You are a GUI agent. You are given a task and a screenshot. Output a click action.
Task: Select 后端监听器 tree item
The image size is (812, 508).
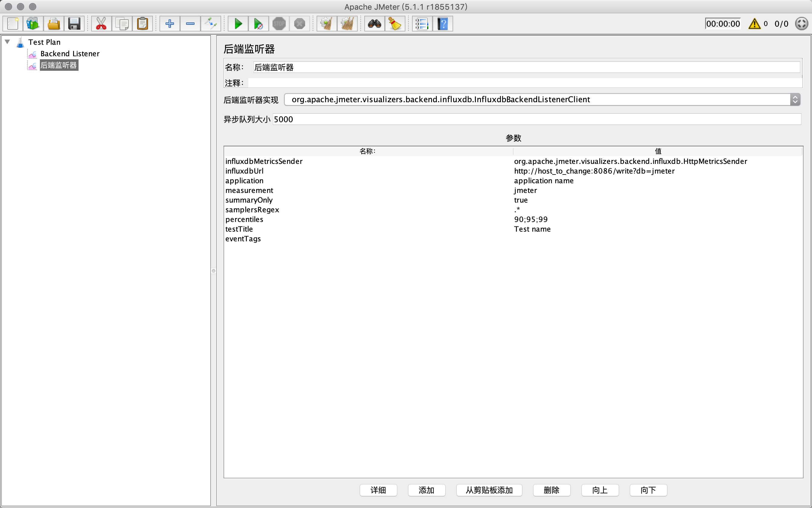click(59, 65)
